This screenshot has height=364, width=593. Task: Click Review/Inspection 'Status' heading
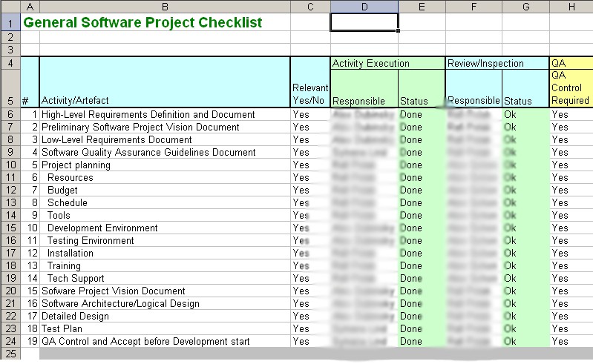(525, 88)
